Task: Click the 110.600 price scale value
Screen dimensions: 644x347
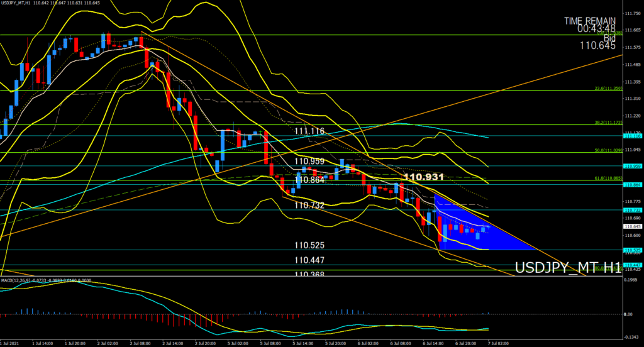Action: tap(633, 235)
